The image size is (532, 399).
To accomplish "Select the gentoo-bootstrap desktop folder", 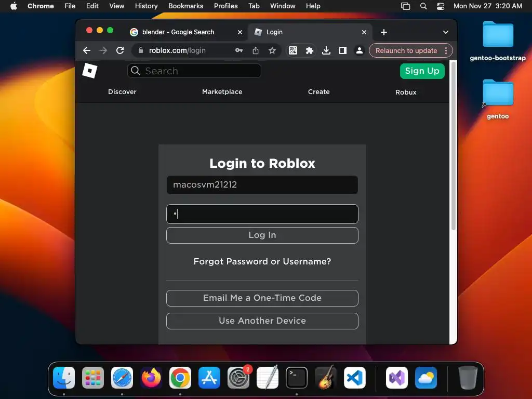I will [x=498, y=41].
